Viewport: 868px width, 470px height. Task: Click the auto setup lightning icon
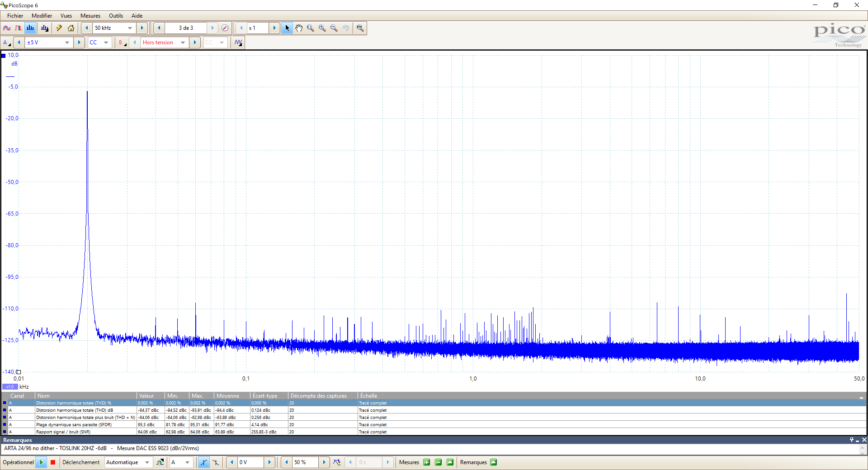pos(59,28)
